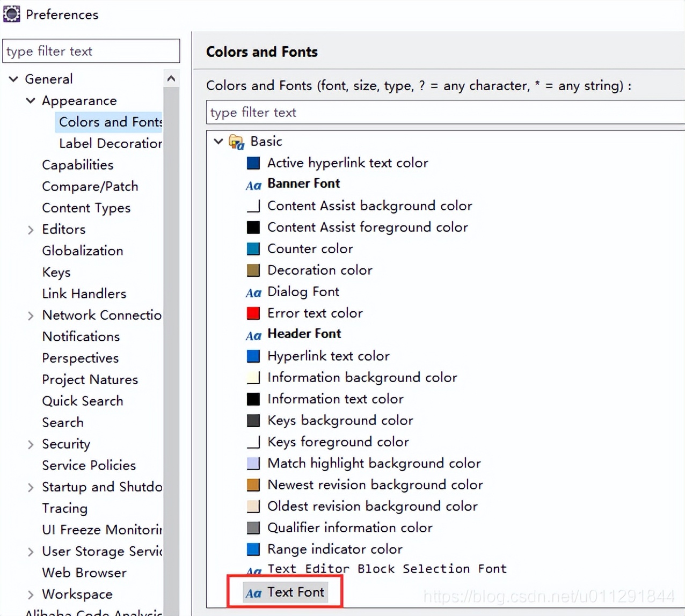
Task: Click the Banner Font Aa icon
Action: (253, 185)
